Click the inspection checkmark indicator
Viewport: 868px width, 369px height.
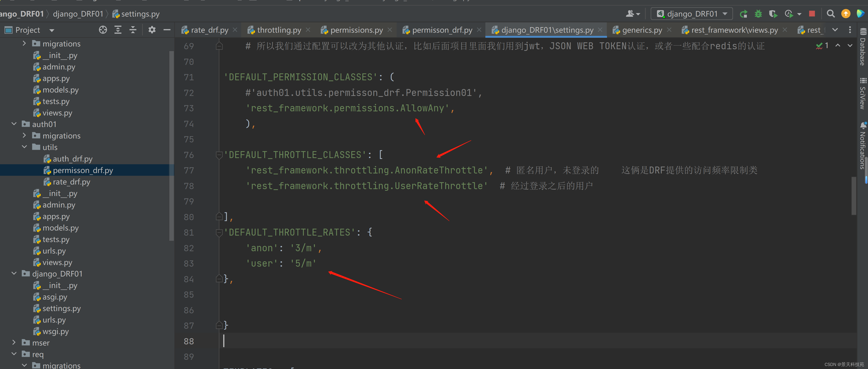click(x=822, y=45)
